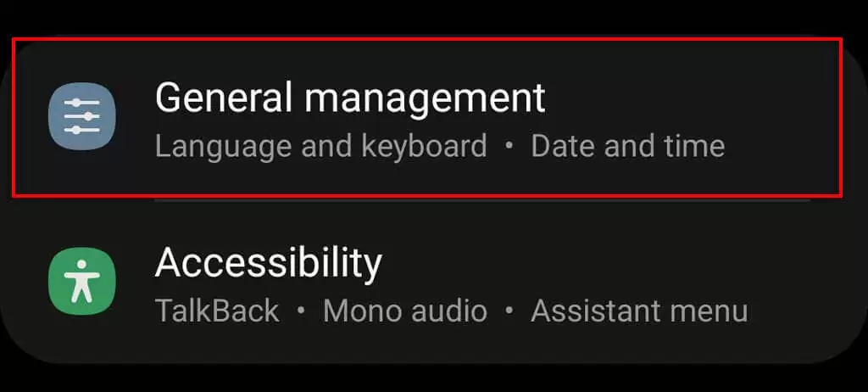Select the "Date and time" subtitle text

coord(627,146)
